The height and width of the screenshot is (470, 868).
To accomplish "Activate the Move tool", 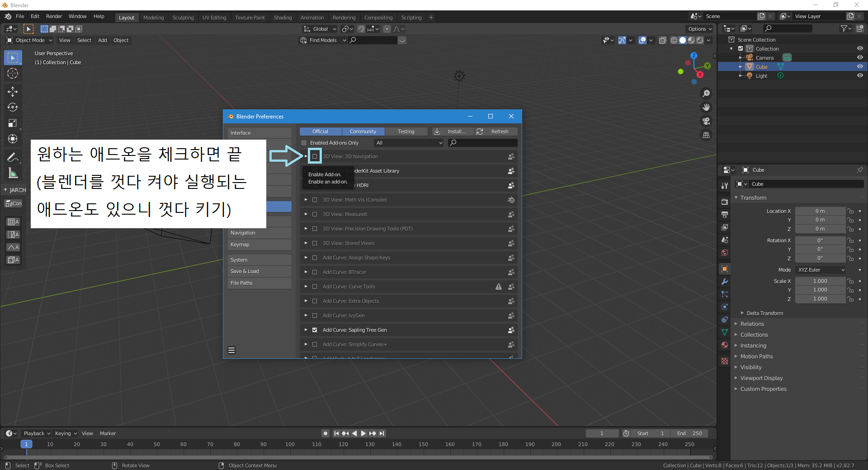I will [13, 91].
